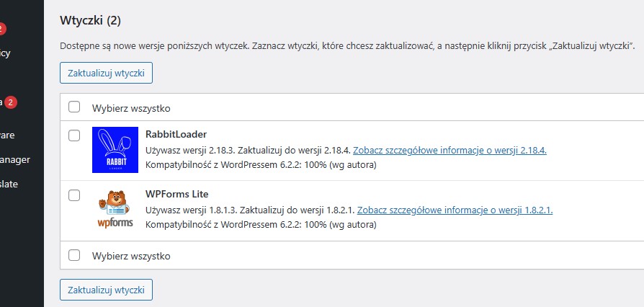Click the "WPForms Lite" plugin name
The height and width of the screenshot is (307, 644).
(176, 194)
